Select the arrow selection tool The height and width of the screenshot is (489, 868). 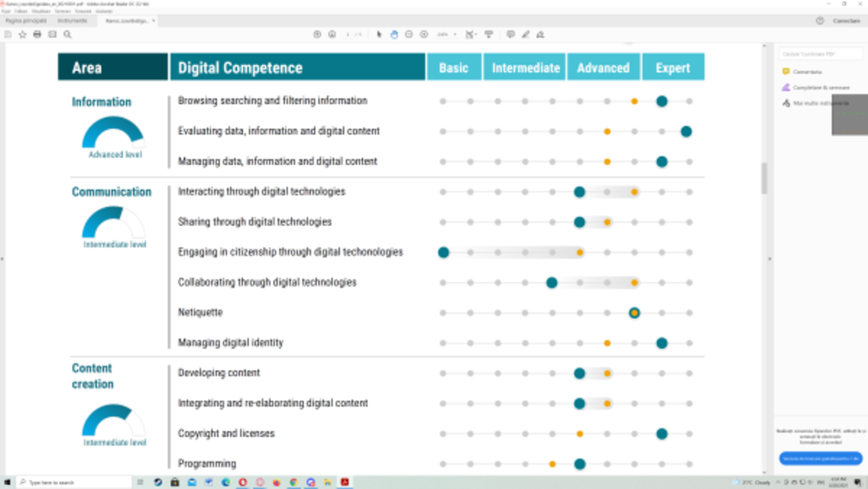click(x=379, y=34)
